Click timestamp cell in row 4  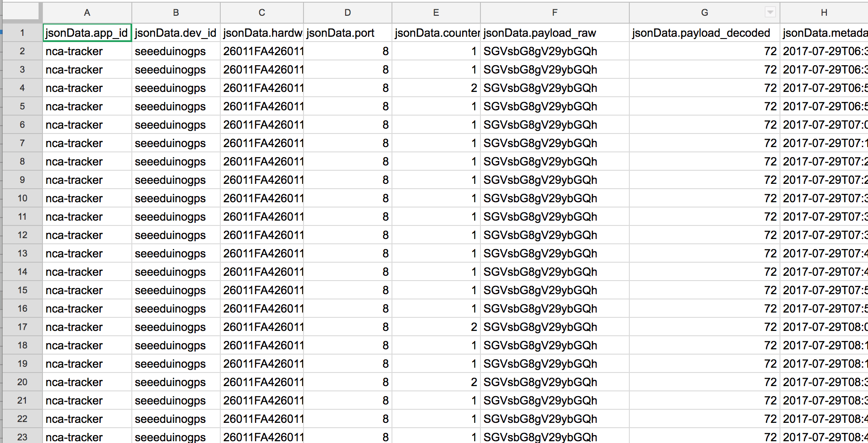tap(824, 88)
